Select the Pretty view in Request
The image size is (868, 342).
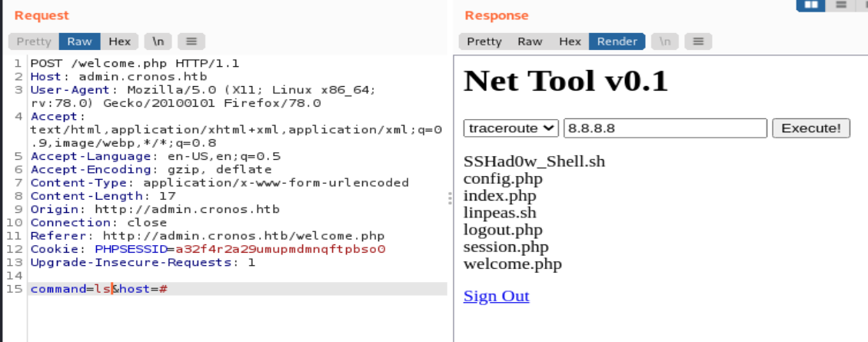tap(34, 42)
